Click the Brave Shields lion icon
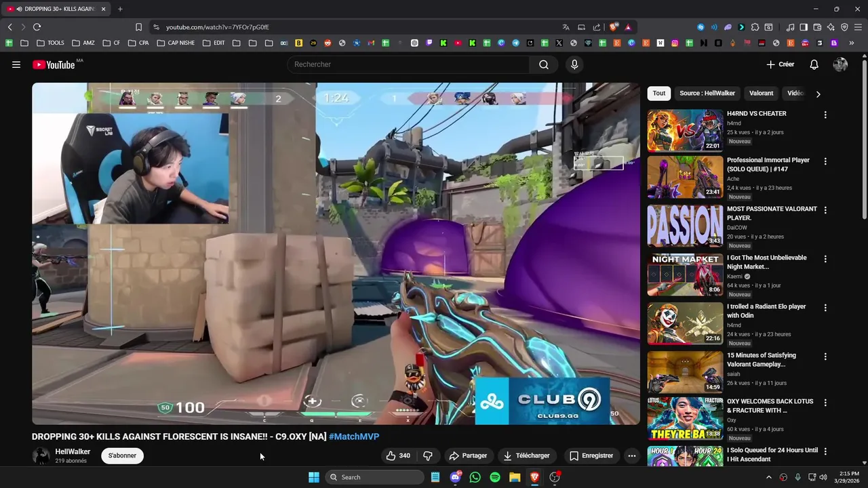 click(613, 27)
